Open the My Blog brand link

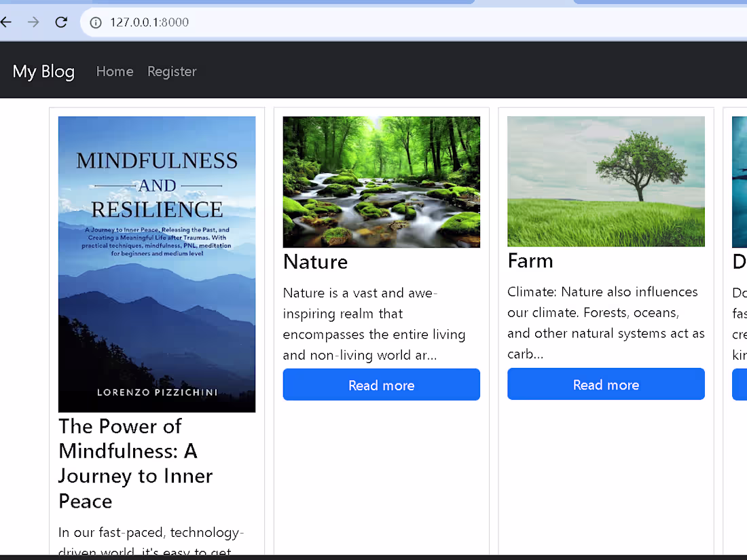pos(43,71)
